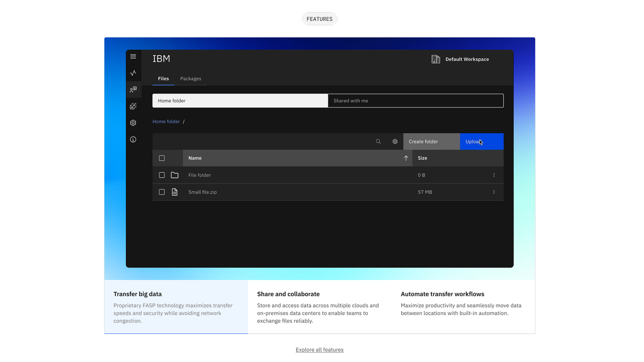The image size is (644, 362).
Task: Click the activity monitor sidebar icon
Action: coord(133,73)
